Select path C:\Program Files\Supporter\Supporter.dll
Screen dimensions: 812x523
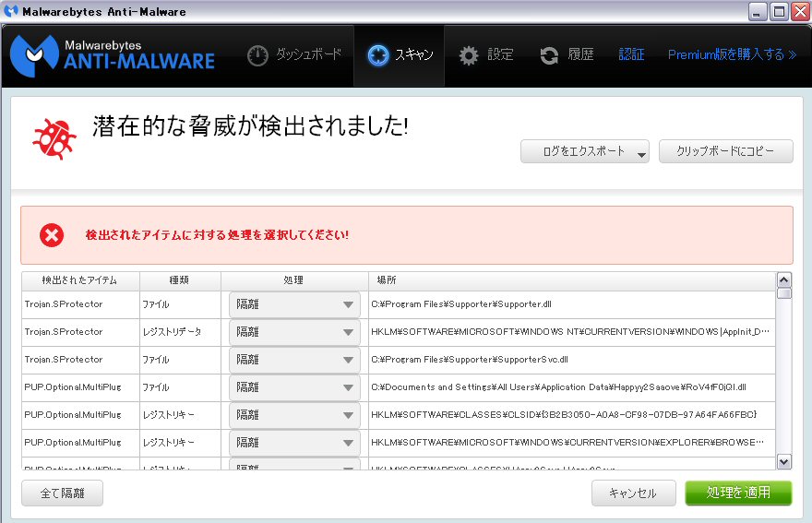(x=460, y=304)
